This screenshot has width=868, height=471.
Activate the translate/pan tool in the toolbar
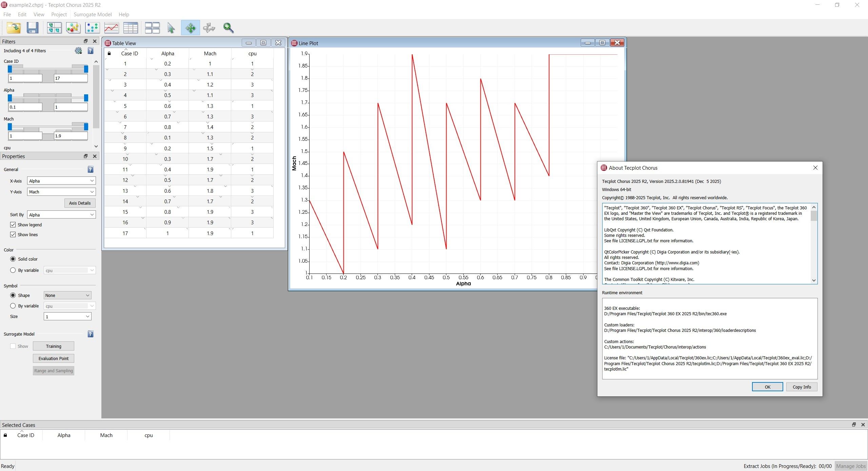coord(190,28)
